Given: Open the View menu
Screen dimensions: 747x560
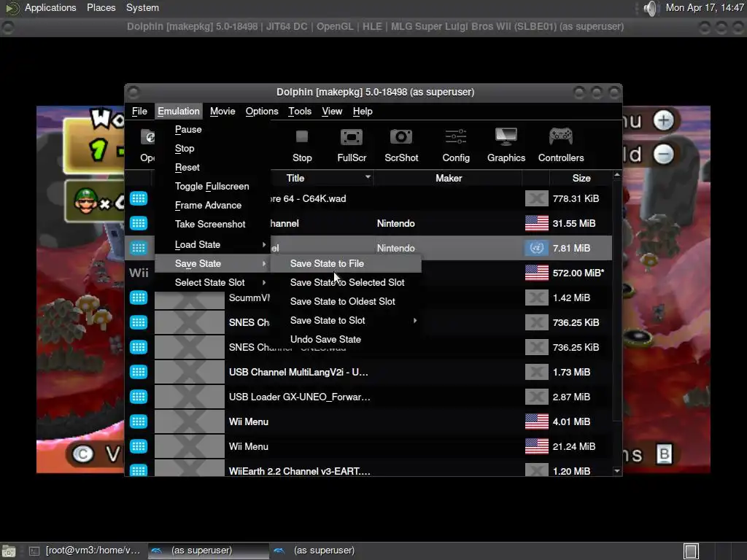Looking at the screenshot, I should pos(332,111).
